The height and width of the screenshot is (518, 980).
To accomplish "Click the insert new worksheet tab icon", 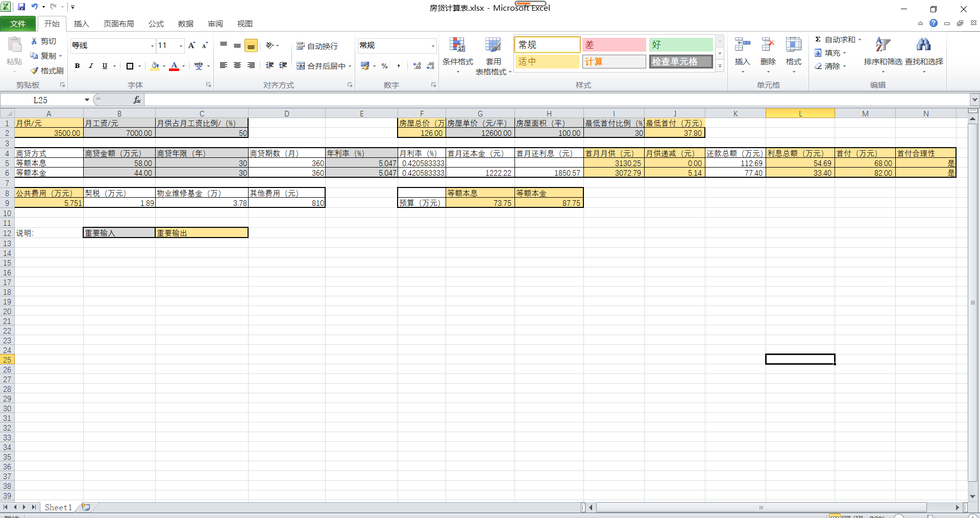I will coord(86,507).
